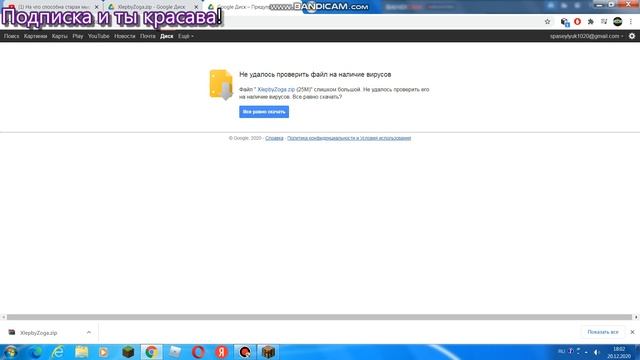
Task: Open Картинки in the Google bar
Action: (x=35, y=36)
